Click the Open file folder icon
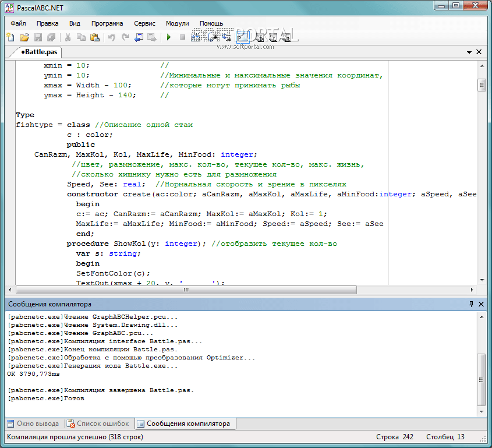 coord(24,37)
